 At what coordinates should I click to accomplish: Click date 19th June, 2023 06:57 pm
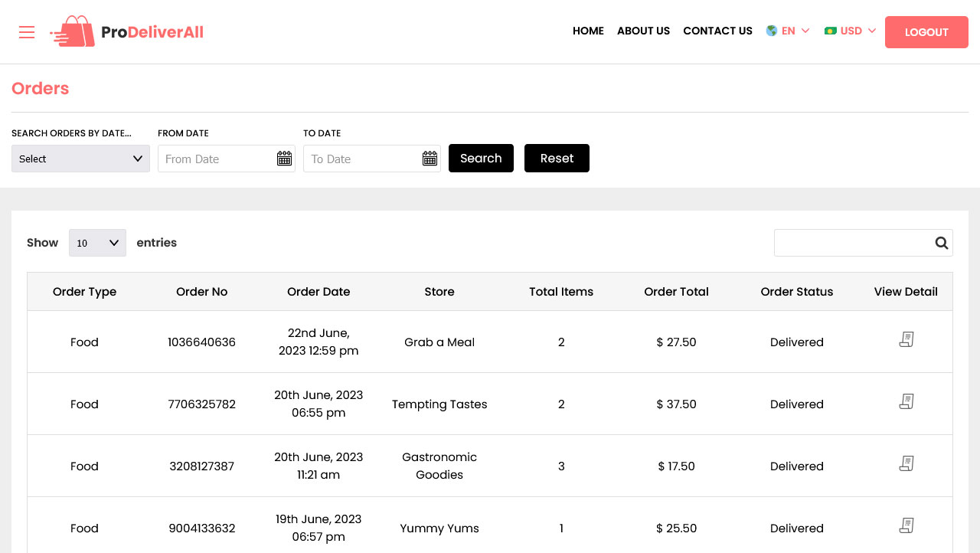click(318, 528)
